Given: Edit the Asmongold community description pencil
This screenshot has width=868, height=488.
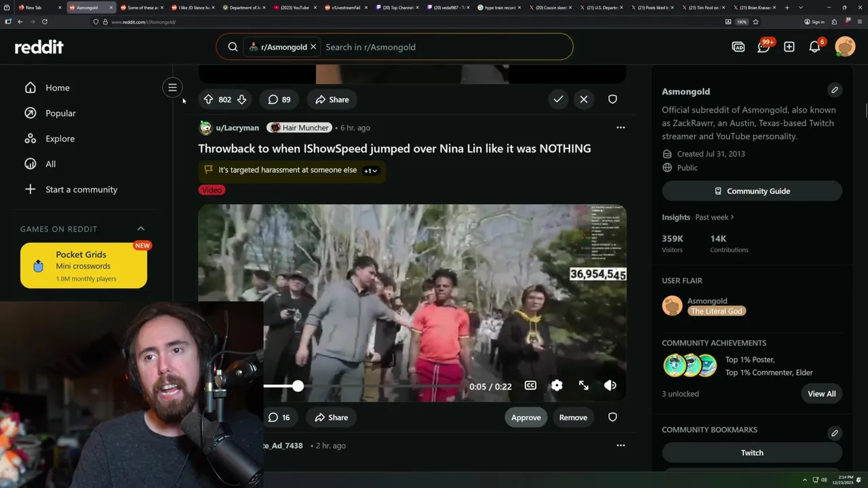Looking at the screenshot, I should point(835,89).
